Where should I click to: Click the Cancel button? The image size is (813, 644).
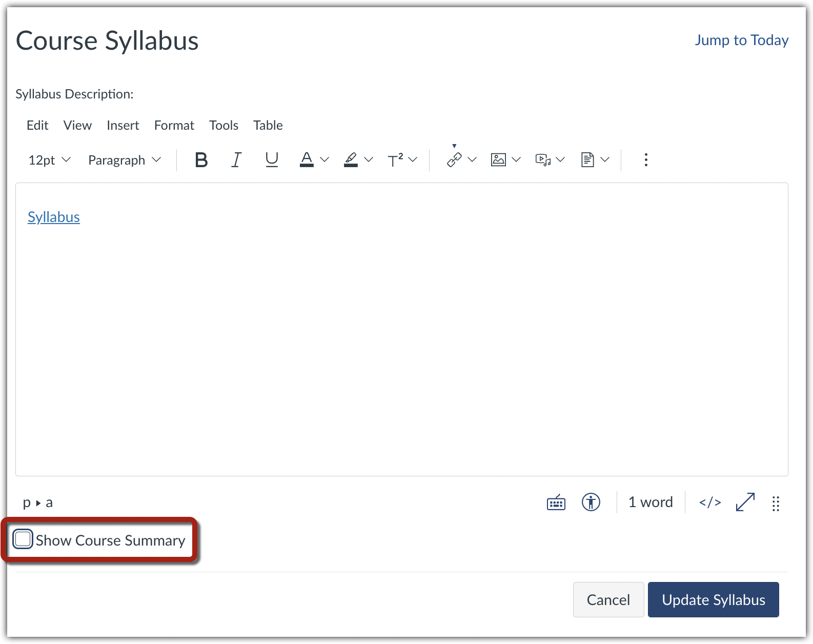pos(608,599)
